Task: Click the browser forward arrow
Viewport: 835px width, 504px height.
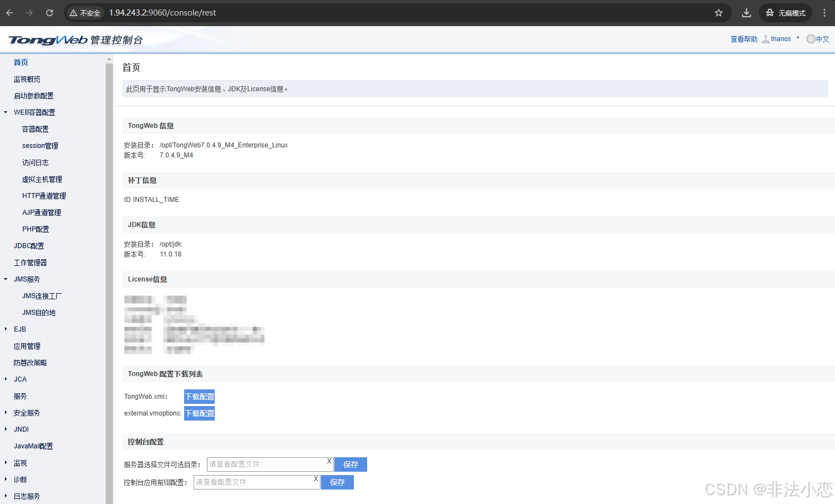Action: tap(29, 13)
